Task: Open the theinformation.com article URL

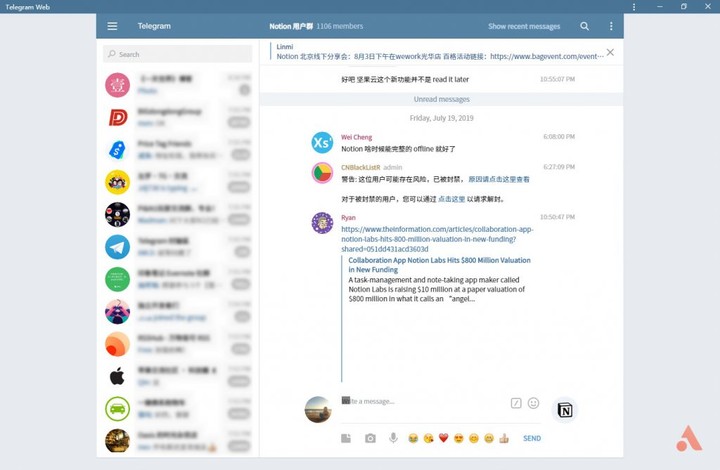Action: pyautogui.click(x=437, y=239)
